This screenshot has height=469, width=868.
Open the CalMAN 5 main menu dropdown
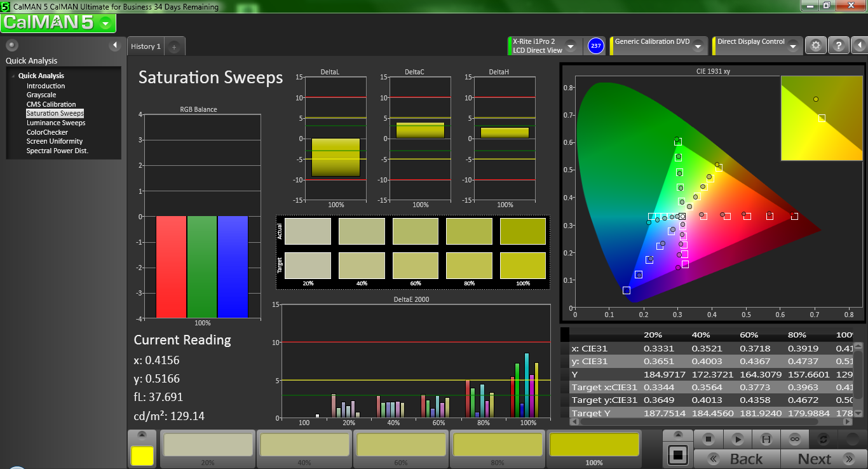(105, 24)
